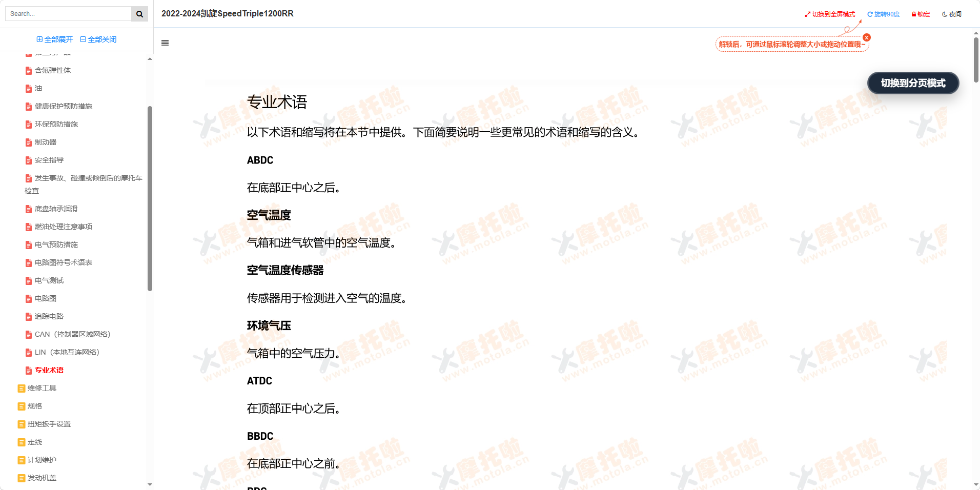Click the sidebar tree scrollbar thumb

[x=150, y=198]
